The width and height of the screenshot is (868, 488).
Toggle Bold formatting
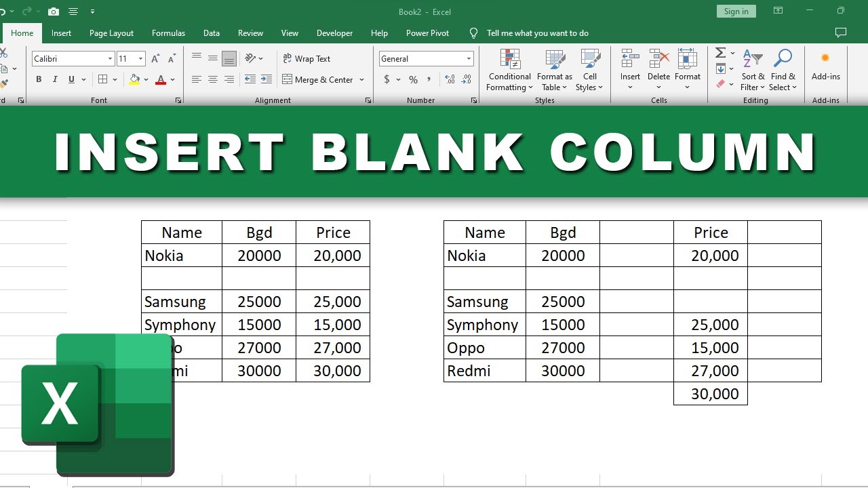[39, 79]
